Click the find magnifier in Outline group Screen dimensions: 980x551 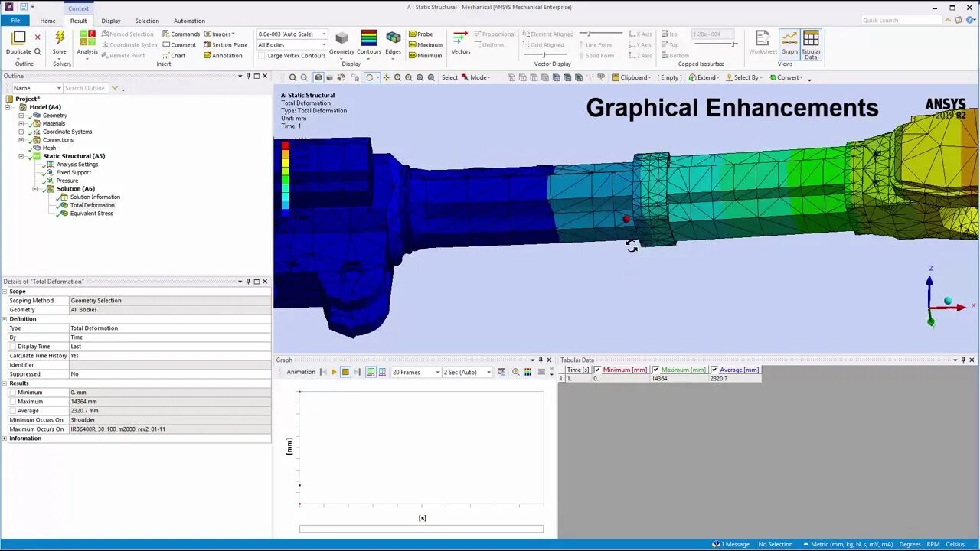point(38,51)
